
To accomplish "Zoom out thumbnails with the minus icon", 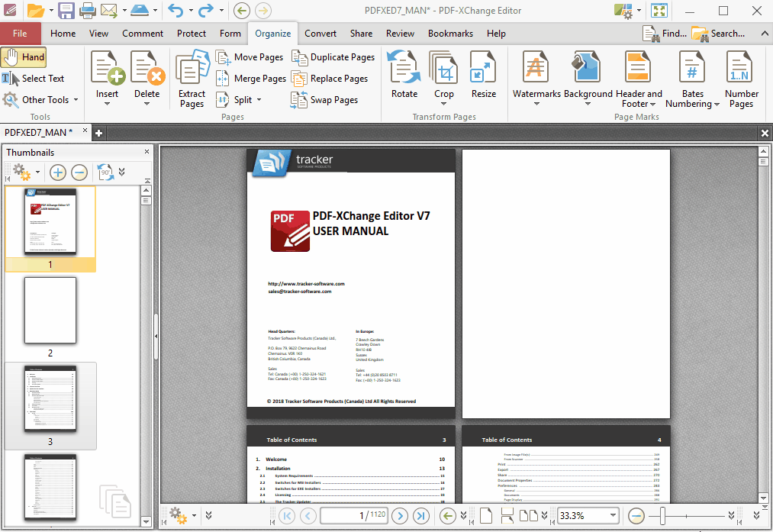I will [x=79, y=172].
